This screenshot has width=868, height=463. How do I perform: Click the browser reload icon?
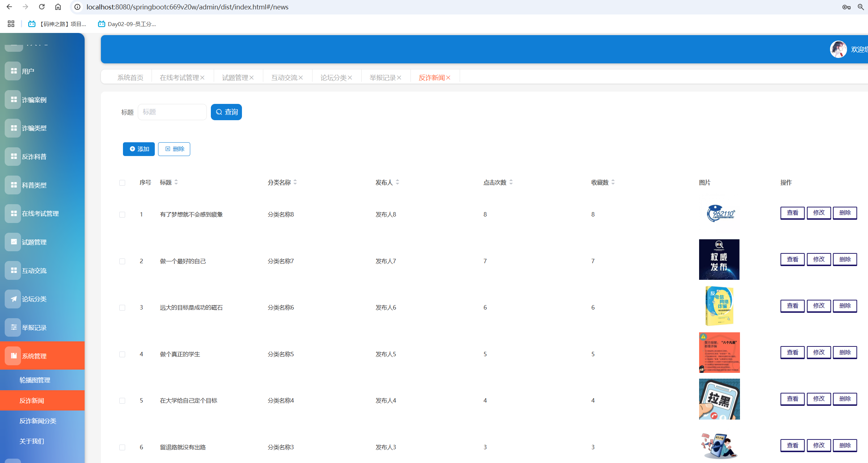[x=42, y=7]
